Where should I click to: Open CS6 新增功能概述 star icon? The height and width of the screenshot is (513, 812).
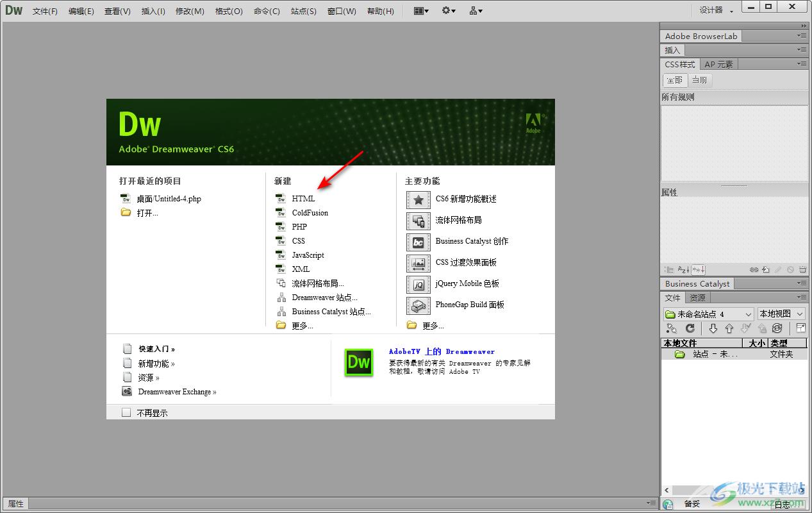tap(418, 199)
